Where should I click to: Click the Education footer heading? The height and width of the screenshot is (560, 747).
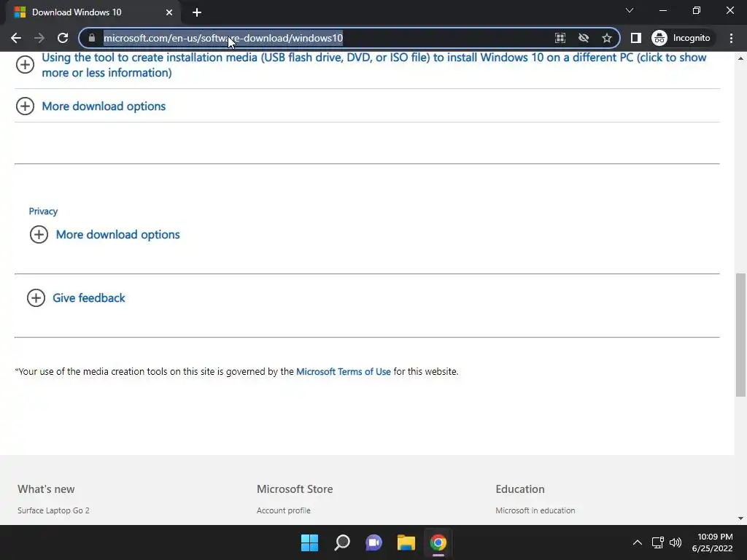click(519, 489)
